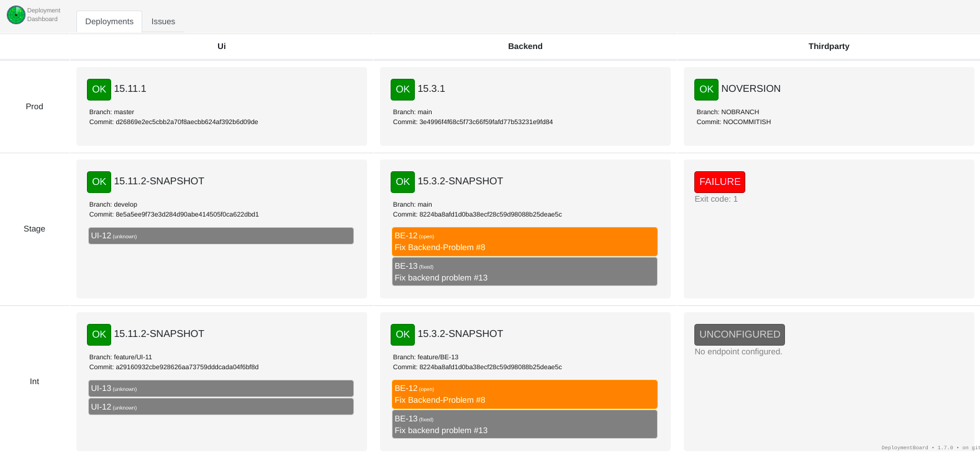980x453 pixels.
Task: Click the DeploymentBoard 1.7.0 footer text
Action: pyautogui.click(x=930, y=447)
